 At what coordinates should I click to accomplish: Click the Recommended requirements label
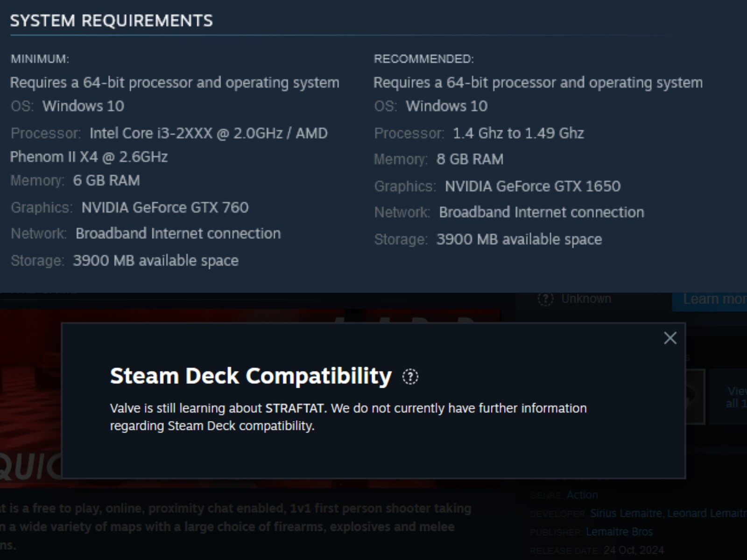click(423, 59)
